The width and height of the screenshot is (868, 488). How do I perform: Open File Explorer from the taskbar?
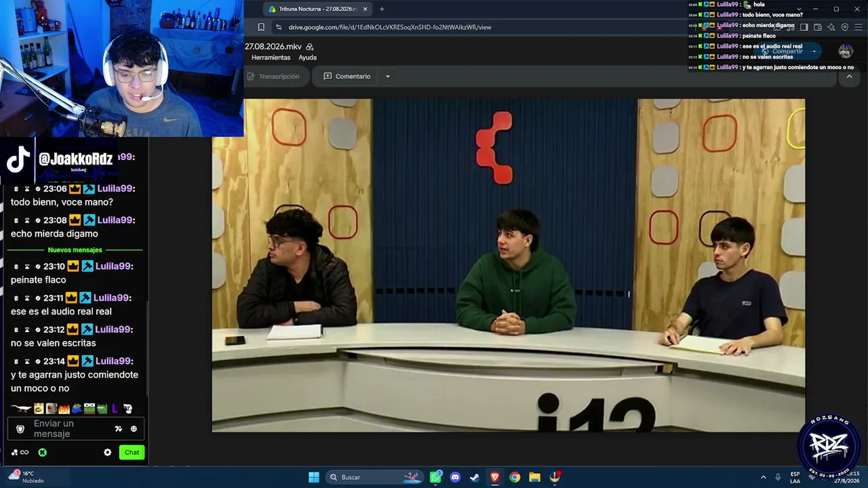point(534,477)
